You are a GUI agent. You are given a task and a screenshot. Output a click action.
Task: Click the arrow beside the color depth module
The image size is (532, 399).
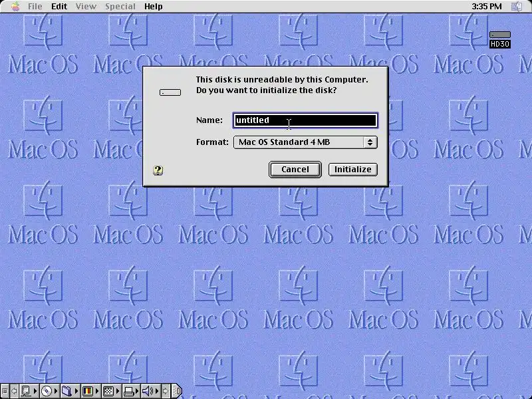tap(97, 391)
